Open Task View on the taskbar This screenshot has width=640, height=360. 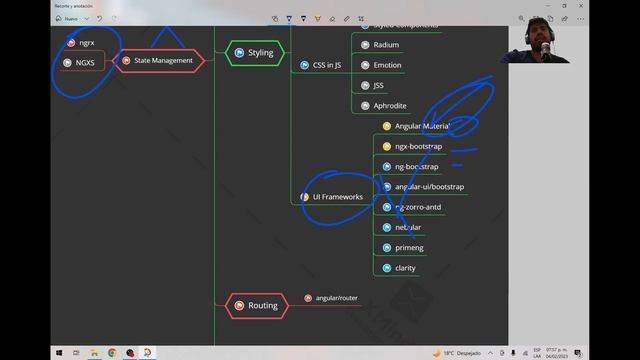76,353
